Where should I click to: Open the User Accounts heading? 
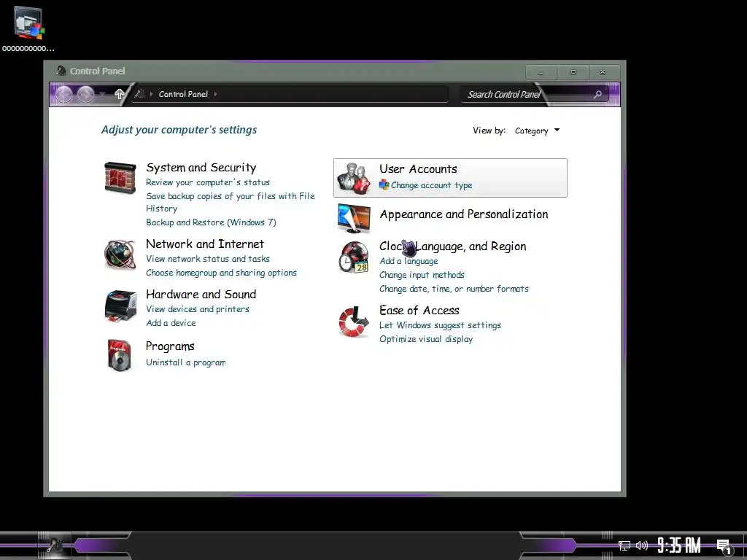[418, 169]
